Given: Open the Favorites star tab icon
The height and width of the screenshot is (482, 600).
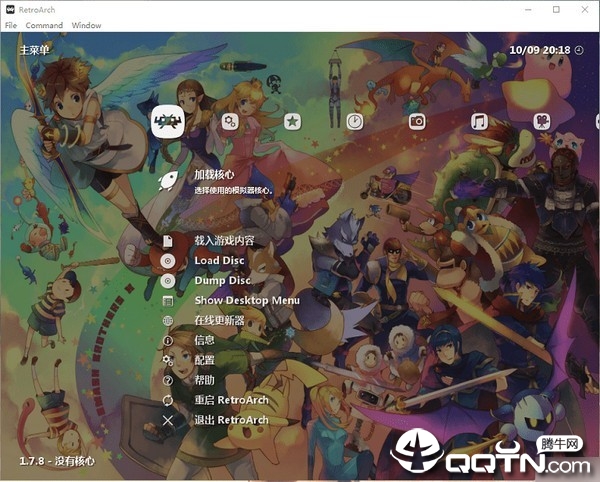Looking at the screenshot, I should click(x=292, y=122).
